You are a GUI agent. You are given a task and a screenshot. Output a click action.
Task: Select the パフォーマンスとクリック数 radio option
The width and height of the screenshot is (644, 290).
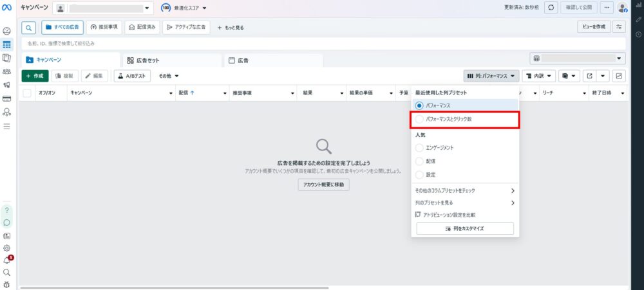[420, 119]
